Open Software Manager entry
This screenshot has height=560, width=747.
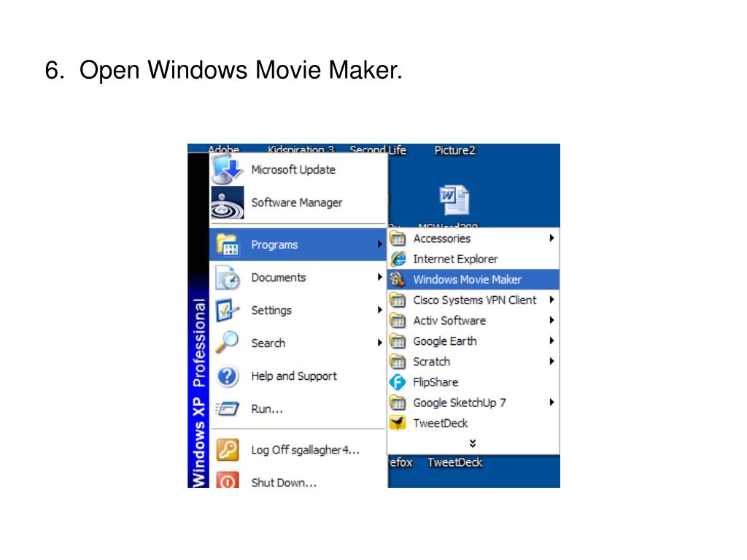(298, 203)
